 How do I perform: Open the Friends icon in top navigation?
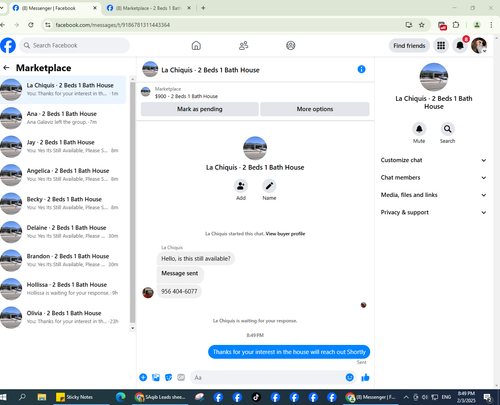244,45
